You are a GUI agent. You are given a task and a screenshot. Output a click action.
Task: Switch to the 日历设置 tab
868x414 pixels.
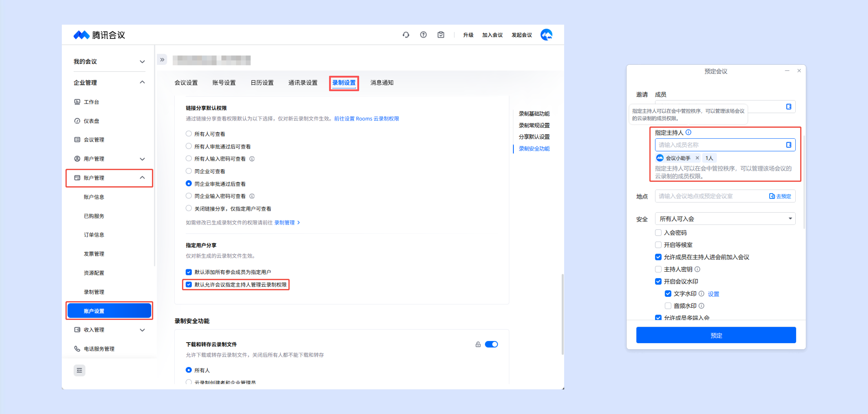(x=262, y=83)
